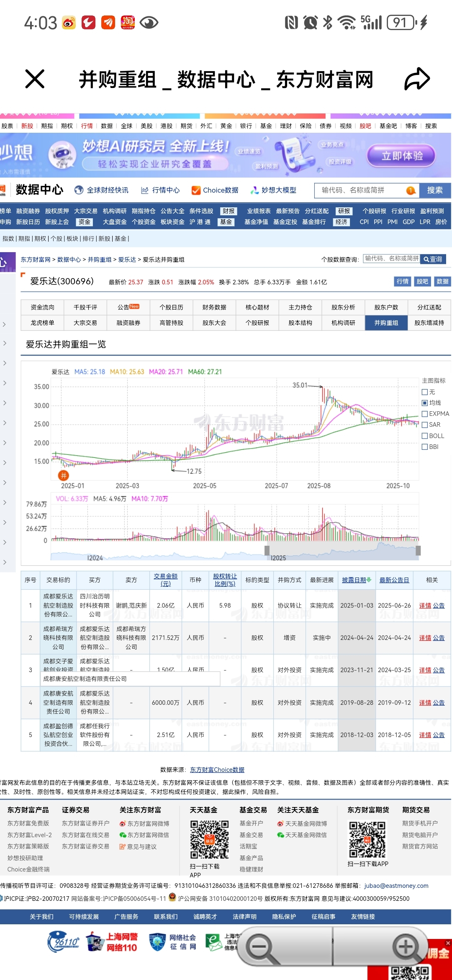The image size is (452, 980).
Task: Click the 上海网警 网络110 badge
Action: pos(112,942)
